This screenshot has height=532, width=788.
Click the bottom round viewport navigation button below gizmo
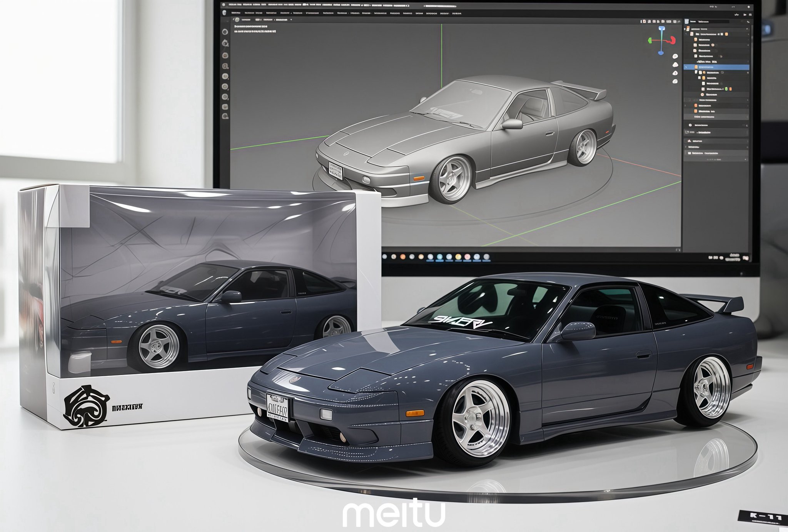click(x=675, y=82)
